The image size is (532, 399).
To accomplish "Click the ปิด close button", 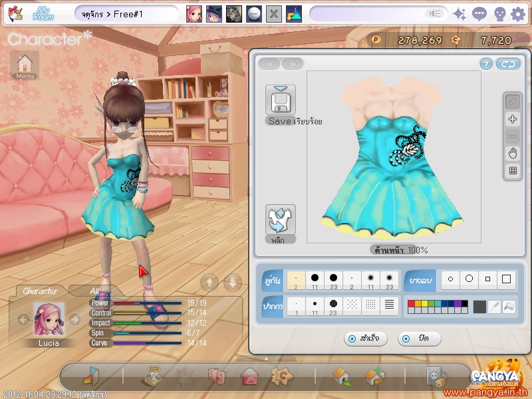I will point(420,338).
